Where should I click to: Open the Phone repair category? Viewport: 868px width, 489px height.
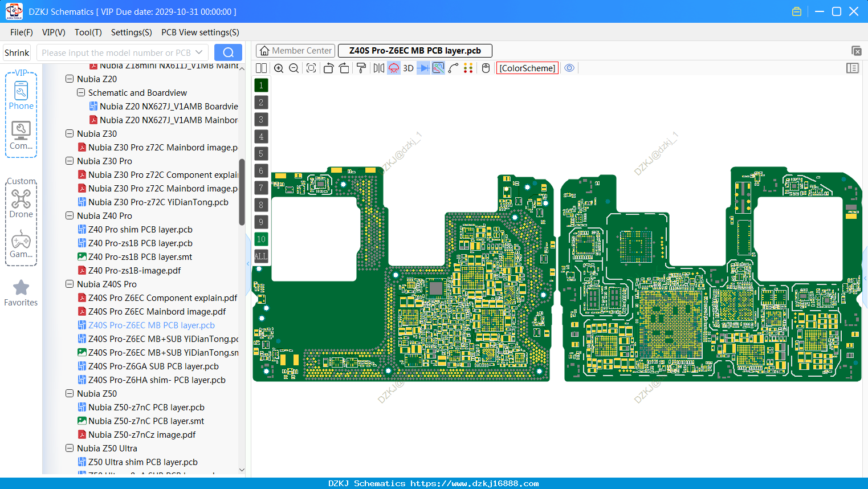point(21,95)
